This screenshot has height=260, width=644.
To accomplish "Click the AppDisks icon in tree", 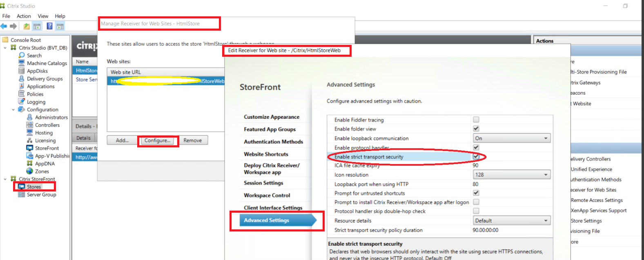I will pyautogui.click(x=22, y=71).
